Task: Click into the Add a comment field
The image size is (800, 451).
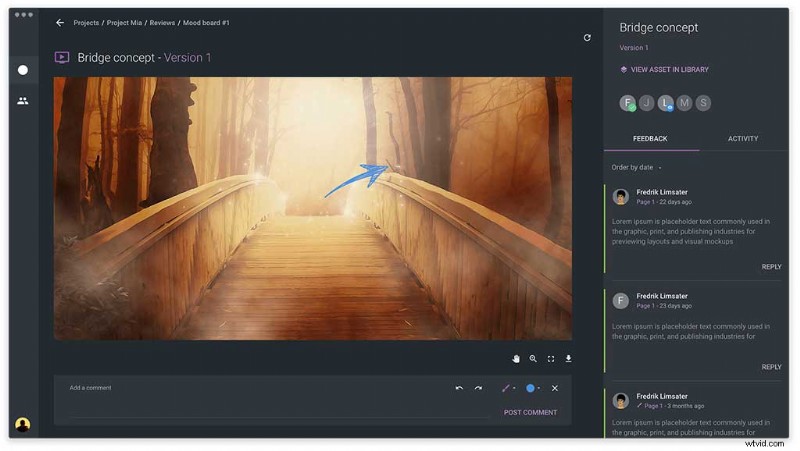Action: point(250,388)
